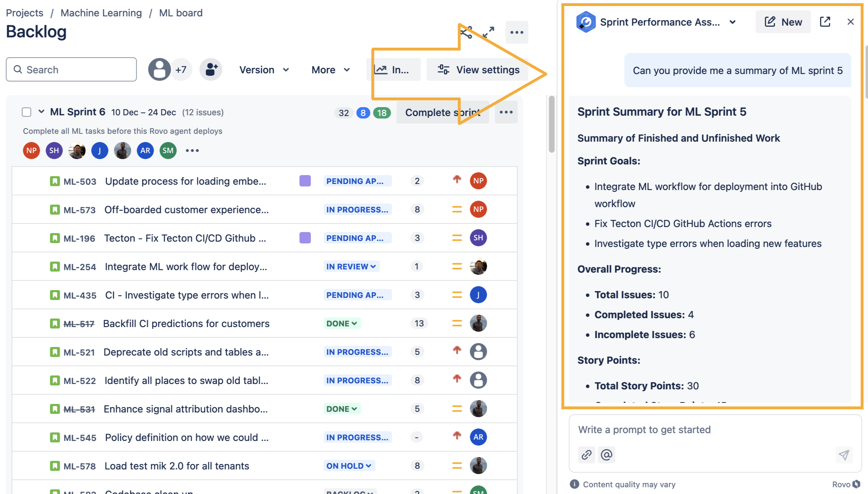Navigate to Machine Learning breadcrumb
The image size is (868, 494).
point(101,13)
